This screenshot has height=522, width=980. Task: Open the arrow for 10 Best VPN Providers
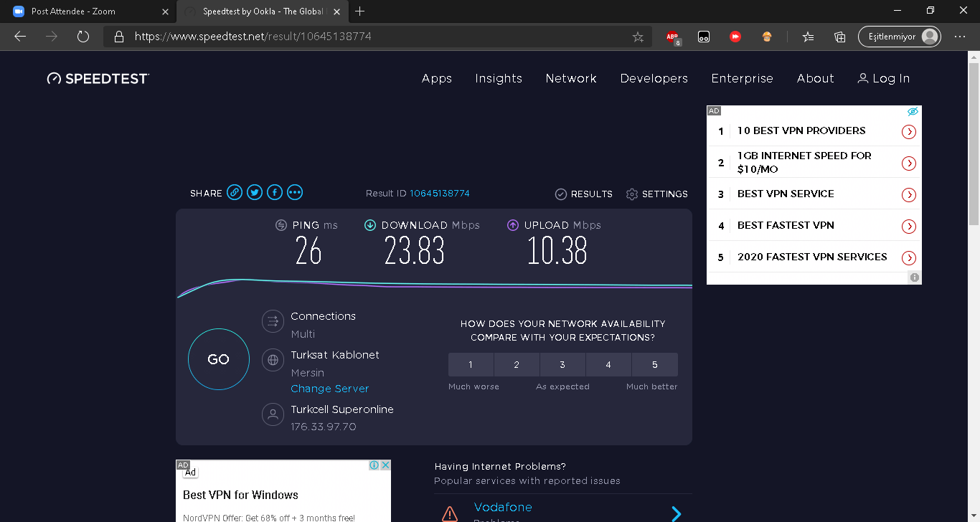click(x=909, y=131)
